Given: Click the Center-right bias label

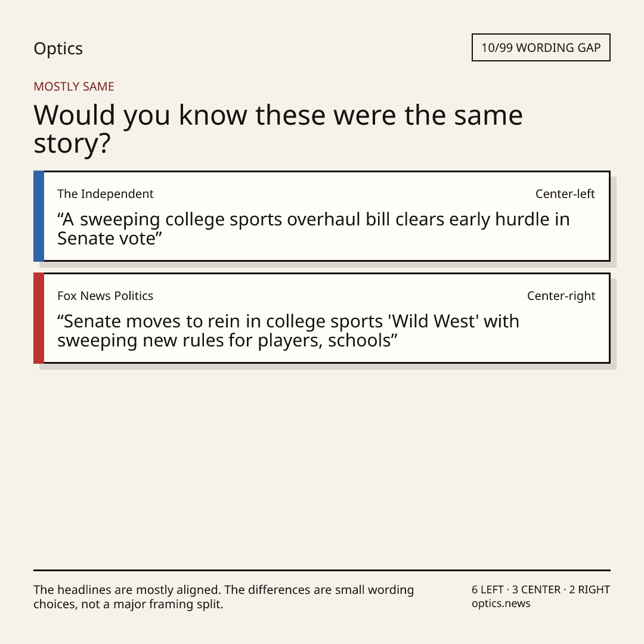Looking at the screenshot, I should pyautogui.click(x=561, y=296).
